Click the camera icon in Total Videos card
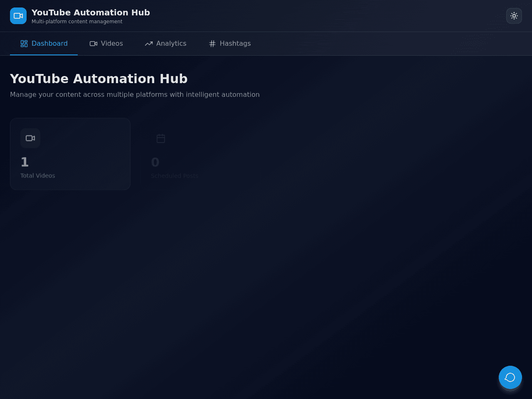This screenshot has height=399, width=532. (30, 138)
